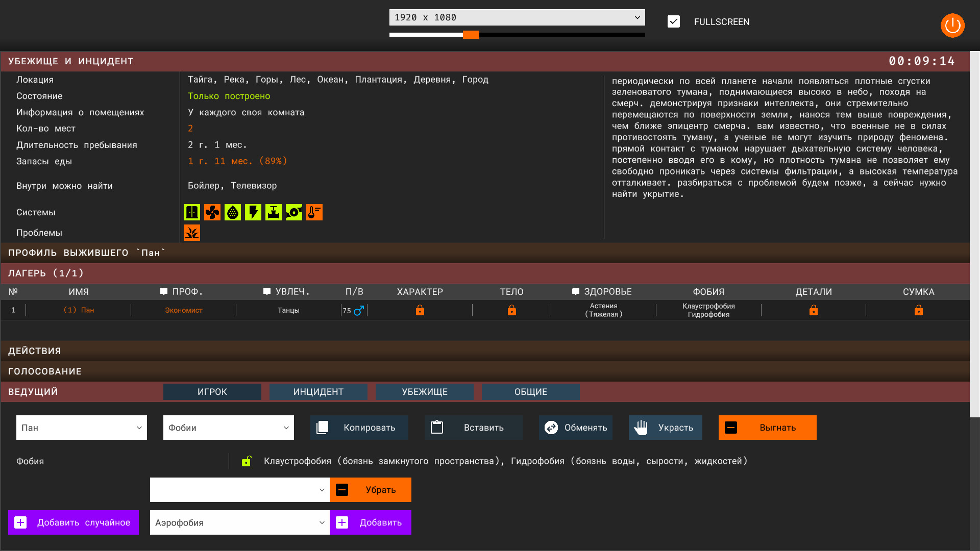This screenshot has width=980, height=551.
Task: Open the Аэрофобия phobia dropdown
Action: coord(239,522)
